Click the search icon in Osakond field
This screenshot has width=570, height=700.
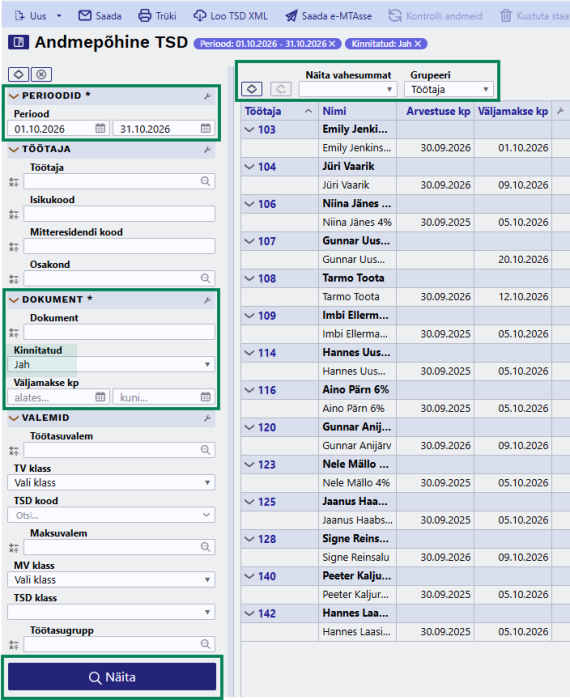(x=205, y=278)
